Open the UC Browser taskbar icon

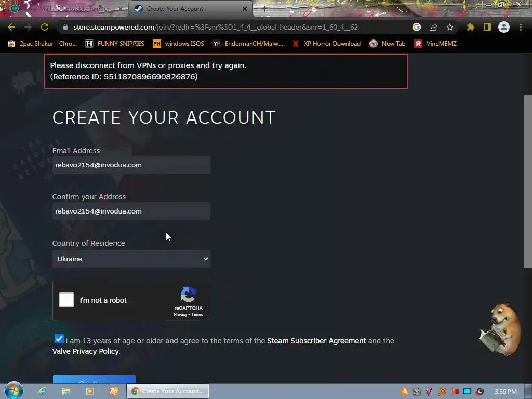114,391
